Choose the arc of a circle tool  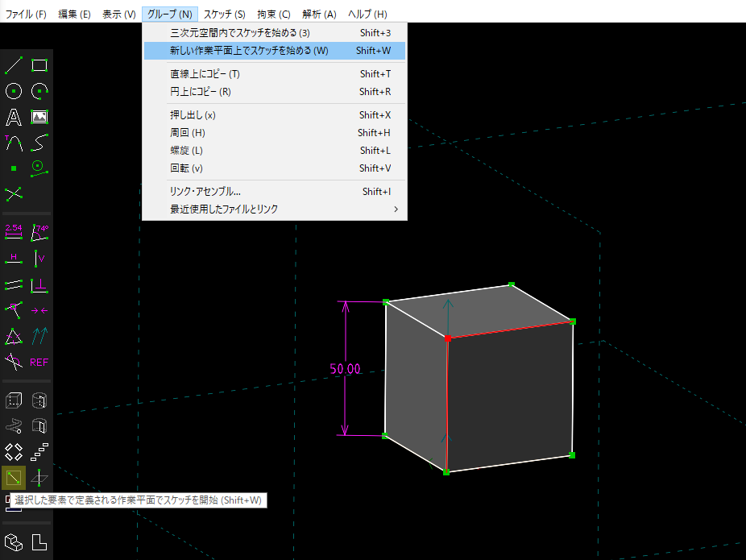point(39,91)
